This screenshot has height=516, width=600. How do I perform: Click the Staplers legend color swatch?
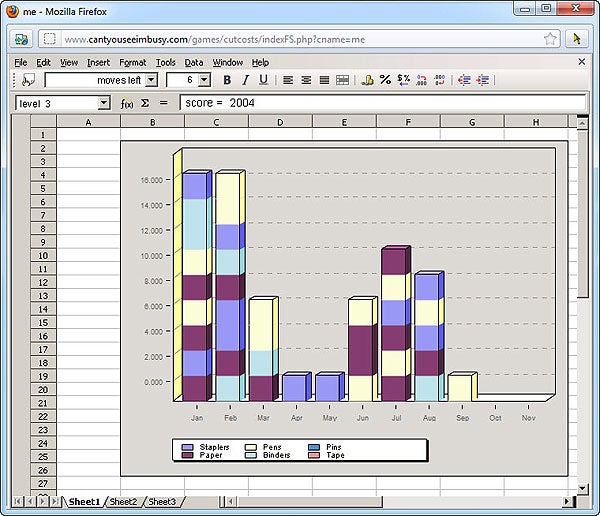tap(188, 447)
